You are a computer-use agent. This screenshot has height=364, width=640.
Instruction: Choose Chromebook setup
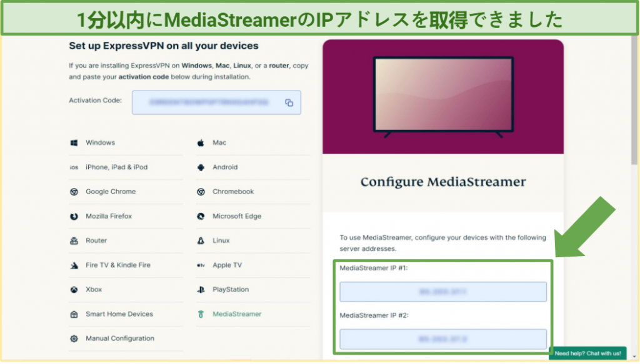click(x=233, y=192)
